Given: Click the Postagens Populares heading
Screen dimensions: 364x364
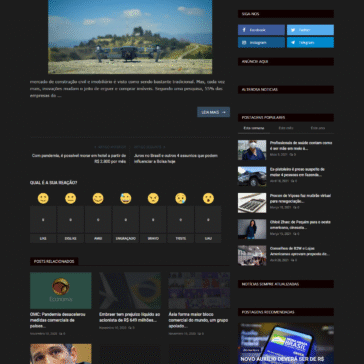Looking at the screenshot, I should click(263, 118).
